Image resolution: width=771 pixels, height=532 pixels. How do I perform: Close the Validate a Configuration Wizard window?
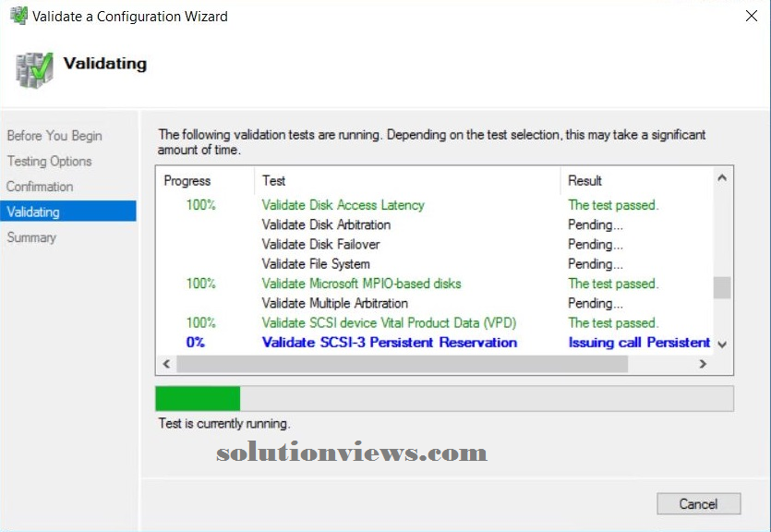point(752,16)
